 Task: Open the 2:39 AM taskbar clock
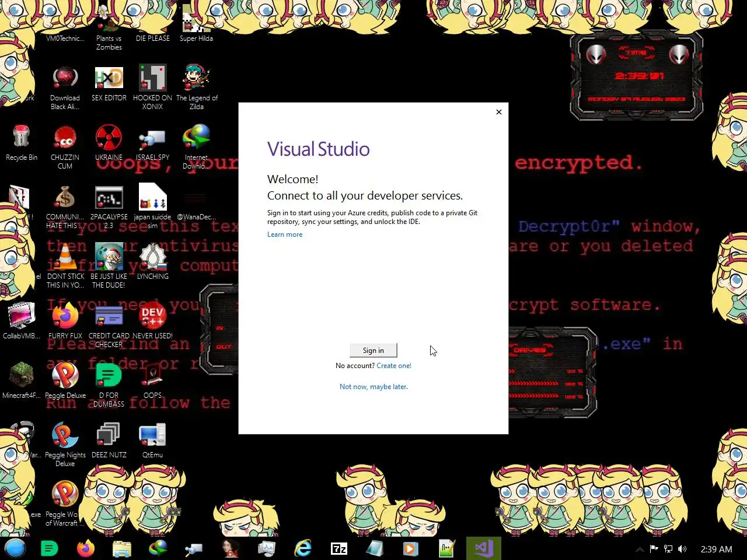click(716, 549)
